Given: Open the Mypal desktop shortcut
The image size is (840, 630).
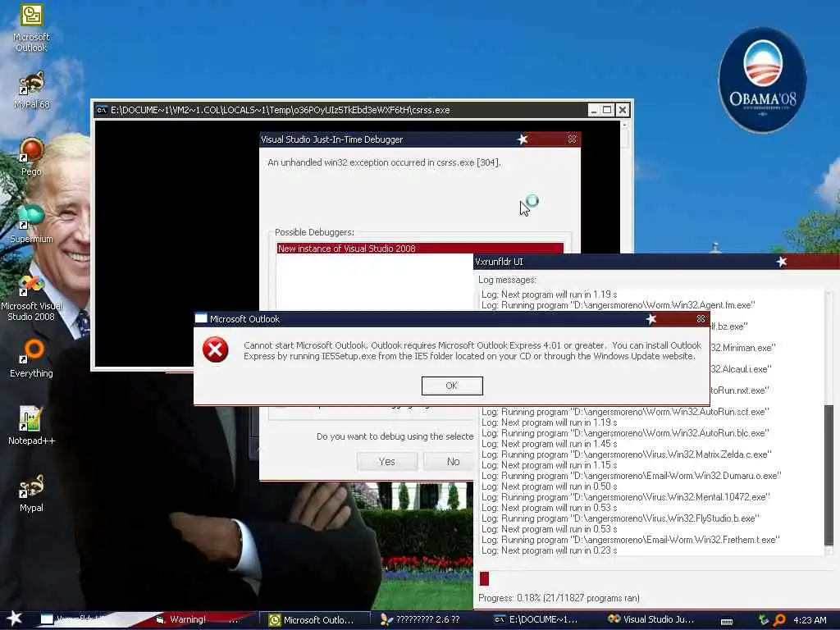Looking at the screenshot, I should pos(31,493).
